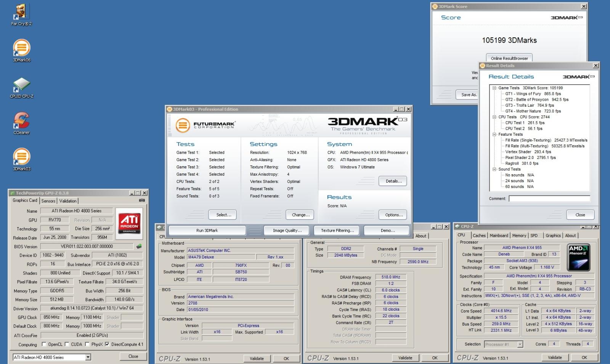Click Validate in the CPU-Z Mainboard window
This screenshot has width=610, height=364.
coord(257,358)
